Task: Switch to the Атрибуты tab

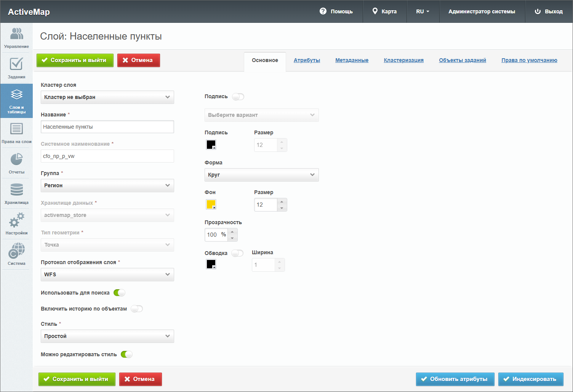Action: [x=307, y=60]
